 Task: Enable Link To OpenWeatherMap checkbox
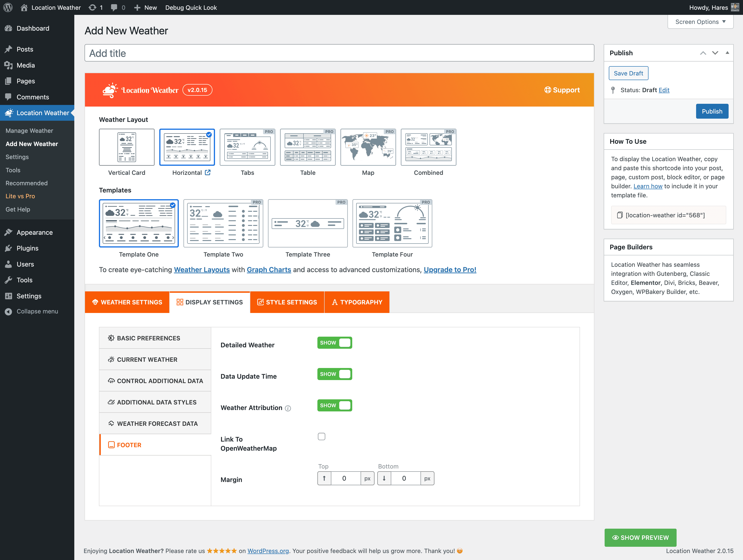click(x=321, y=436)
